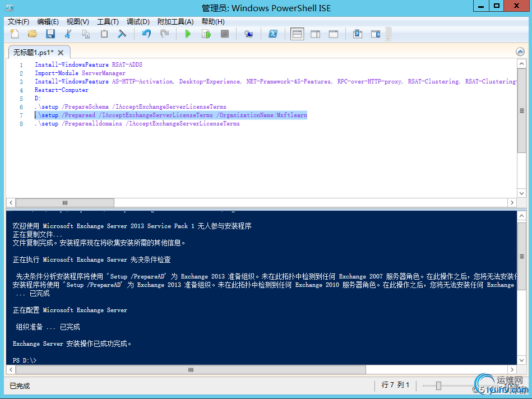Click console text 组织准备 ... 已完成
This screenshot has width=532, height=399.
coord(48,327)
